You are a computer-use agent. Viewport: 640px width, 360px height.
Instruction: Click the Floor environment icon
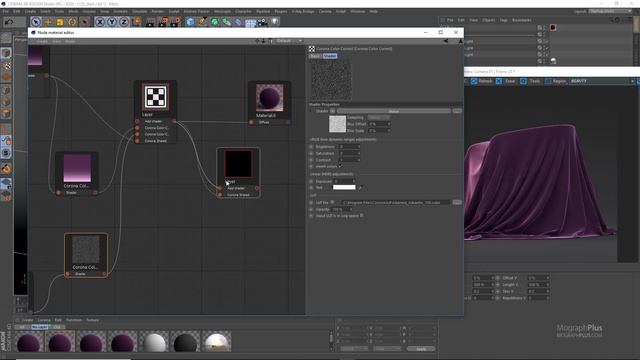251,22
